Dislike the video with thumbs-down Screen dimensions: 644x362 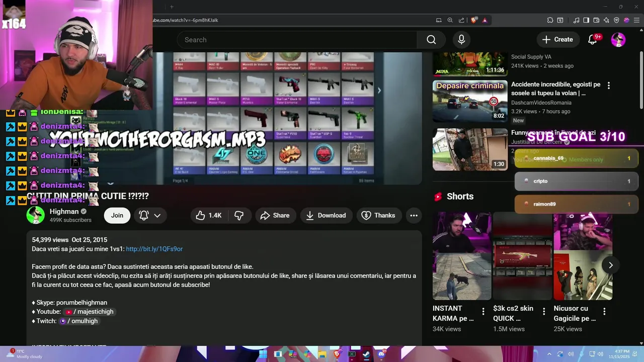239,215
